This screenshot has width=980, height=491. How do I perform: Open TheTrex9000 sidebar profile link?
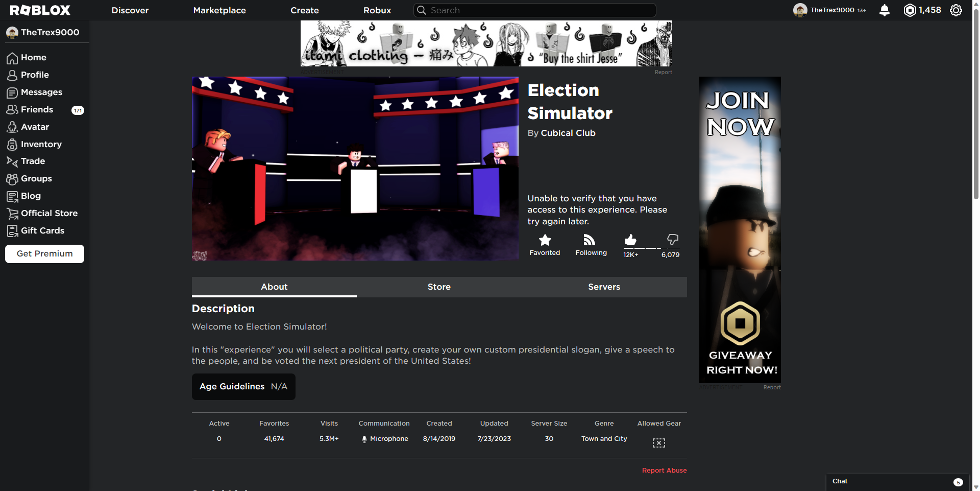(x=43, y=32)
